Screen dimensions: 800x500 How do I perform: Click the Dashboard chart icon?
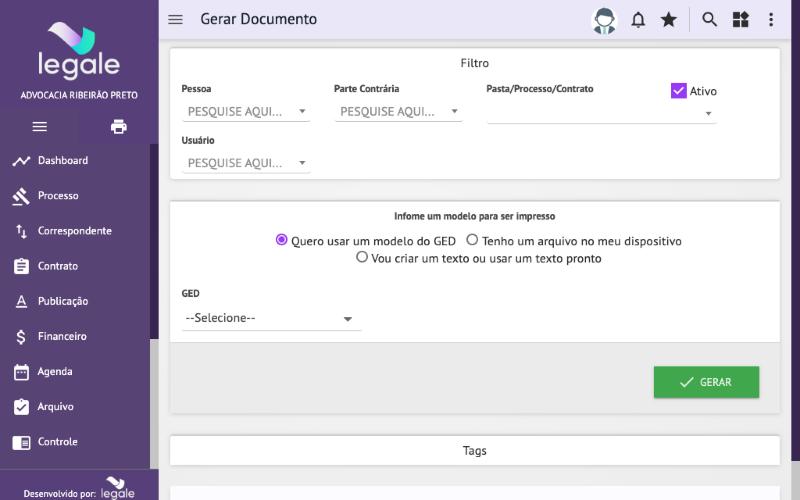tap(21, 161)
